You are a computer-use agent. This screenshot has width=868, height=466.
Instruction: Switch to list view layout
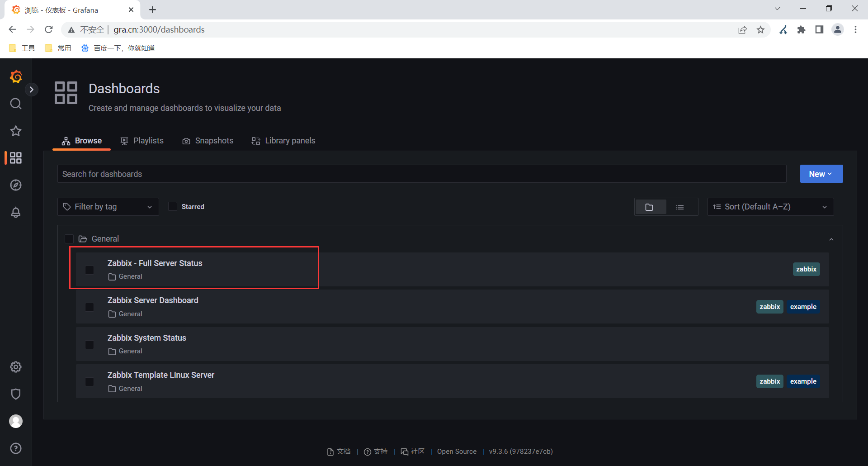click(x=680, y=207)
